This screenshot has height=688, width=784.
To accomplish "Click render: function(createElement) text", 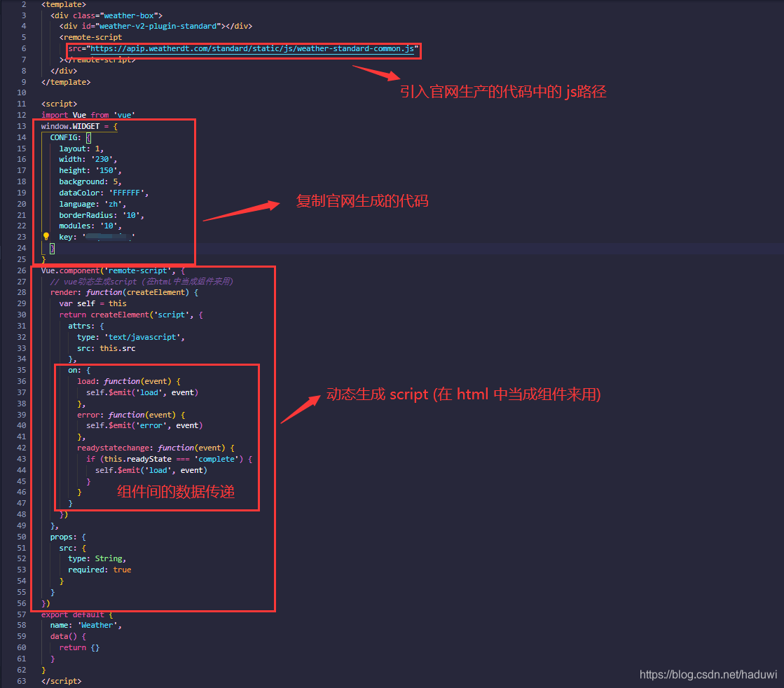I will [x=120, y=292].
